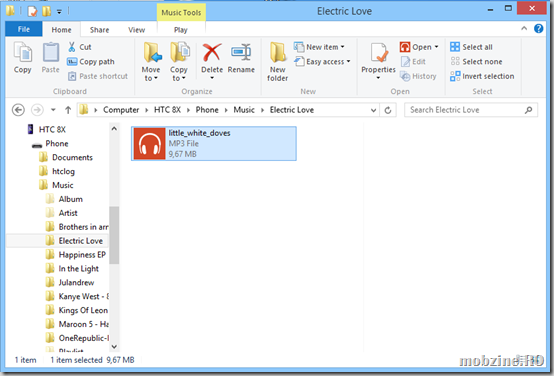Show file History

tap(418, 76)
